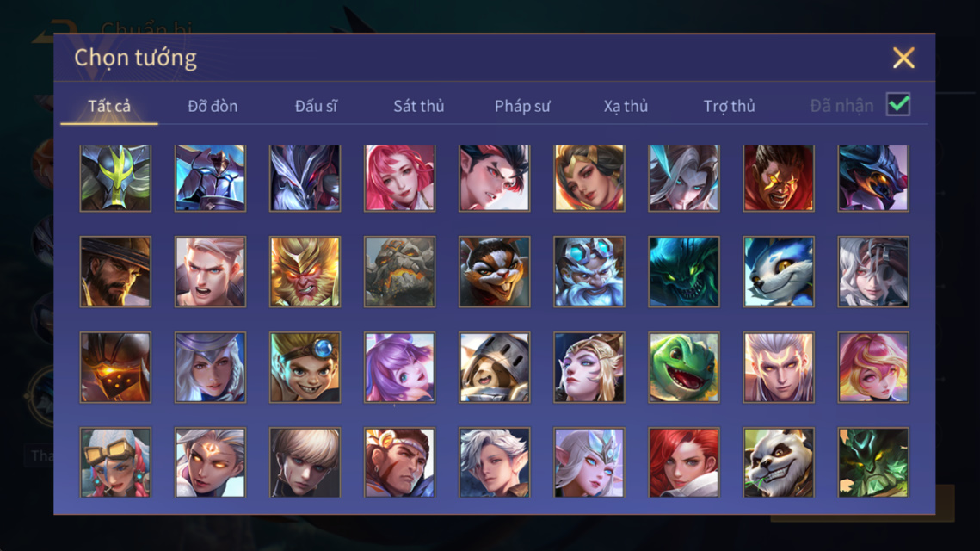The image size is (980, 551).
Task: Switch to the Đỡ đòn tab
Action: click(x=213, y=106)
